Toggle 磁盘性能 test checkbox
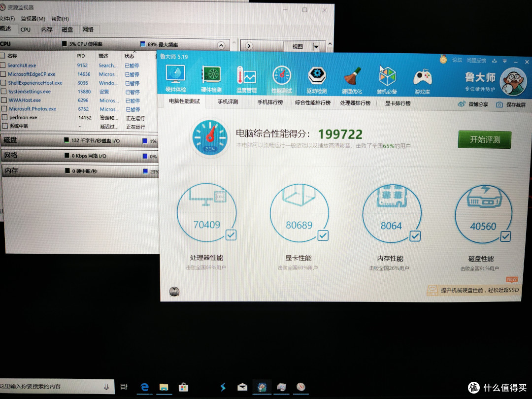The width and height of the screenshot is (532, 399). tap(505, 236)
